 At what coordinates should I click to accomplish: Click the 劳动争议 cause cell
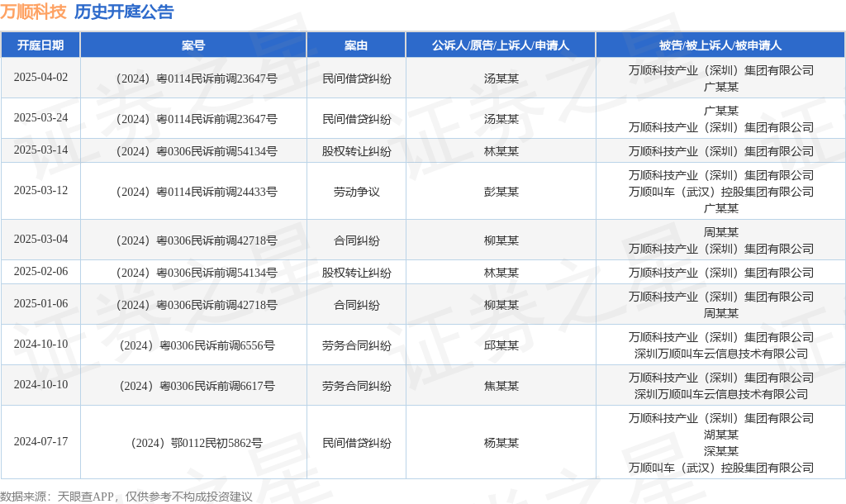tap(357, 193)
